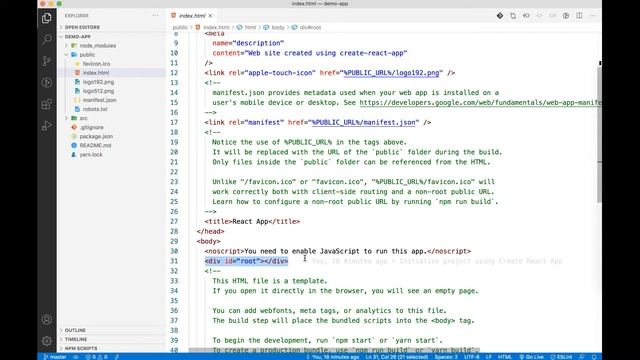Open the Extensions view
The height and width of the screenshot is (360, 640).
(47, 104)
